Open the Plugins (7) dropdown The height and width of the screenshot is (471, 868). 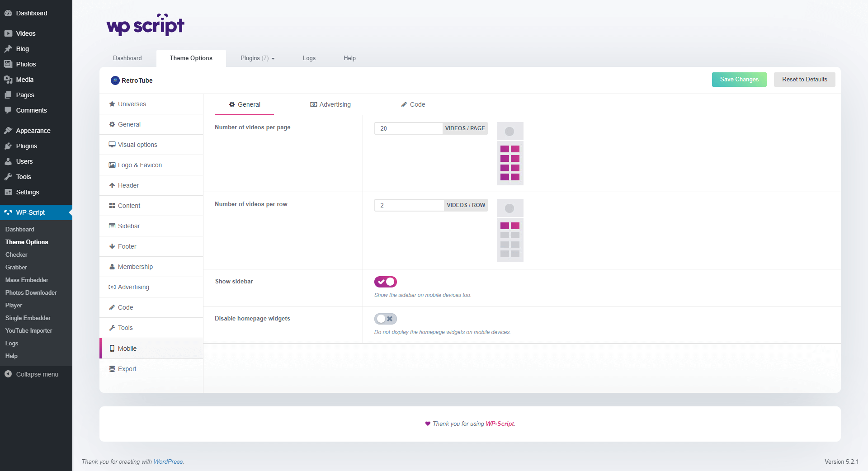click(257, 58)
